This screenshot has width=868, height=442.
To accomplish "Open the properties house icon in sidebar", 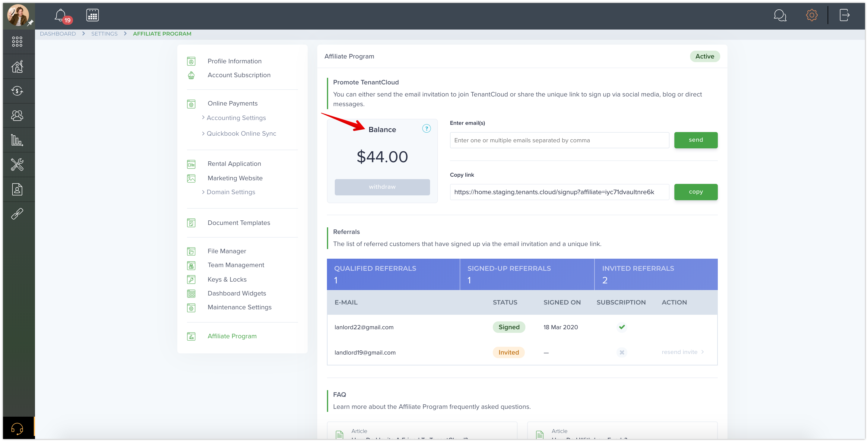I will (17, 66).
